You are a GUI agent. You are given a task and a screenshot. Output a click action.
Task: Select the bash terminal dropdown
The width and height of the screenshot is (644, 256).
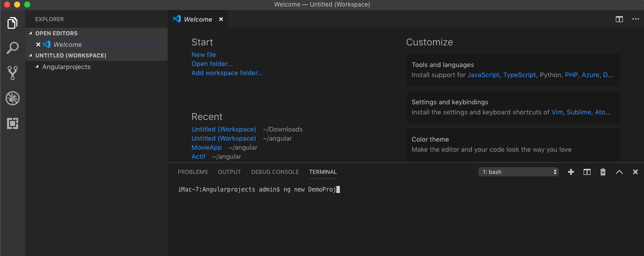519,172
